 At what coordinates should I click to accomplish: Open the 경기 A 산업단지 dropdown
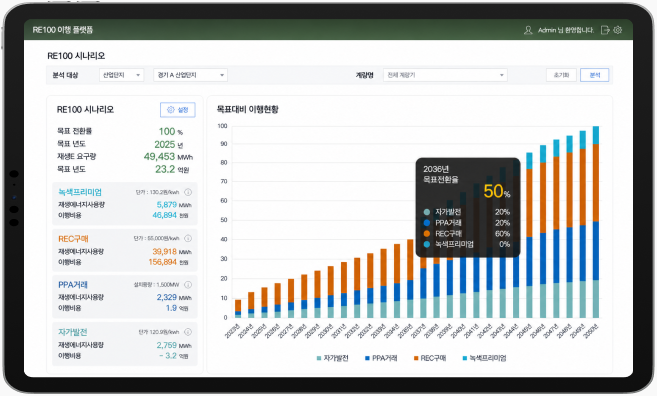tap(191, 75)
